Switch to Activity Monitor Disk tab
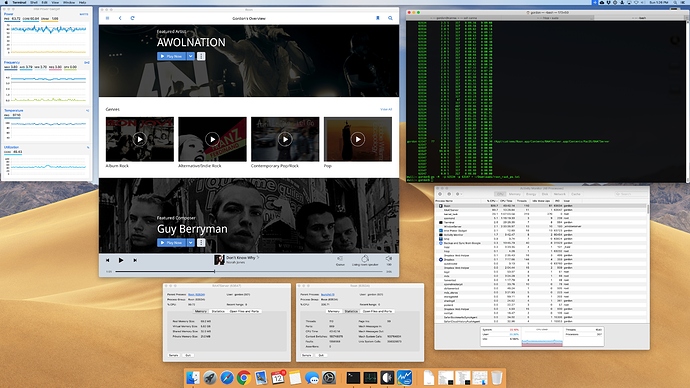The image size is (690, 388). 545,194
